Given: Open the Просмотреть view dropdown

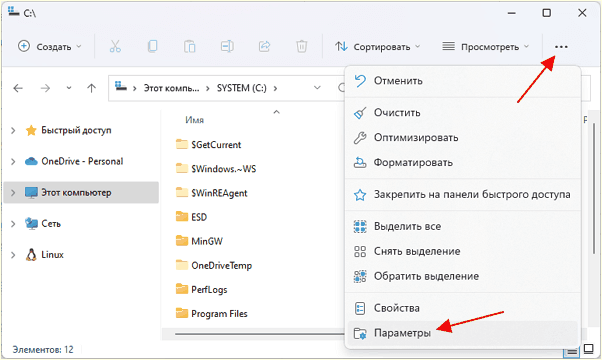Looking at the screenshot, I should [x=486, y=46].
